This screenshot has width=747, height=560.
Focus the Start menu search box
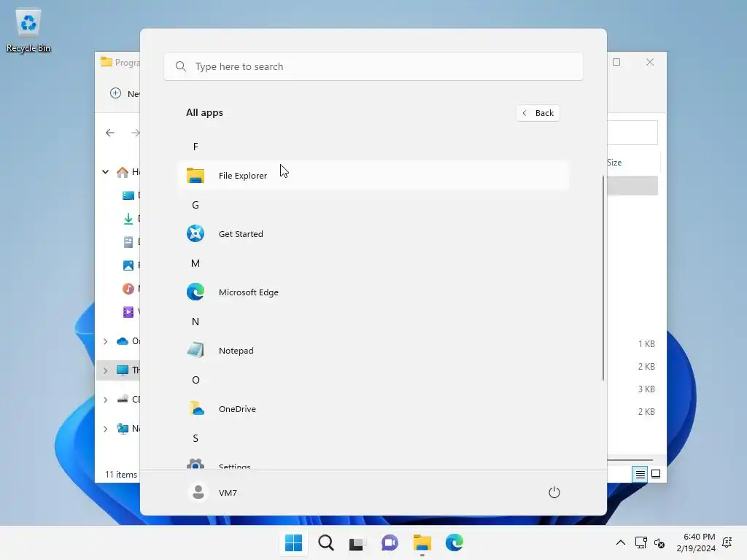pyautogui.click(x=373, y=66)
